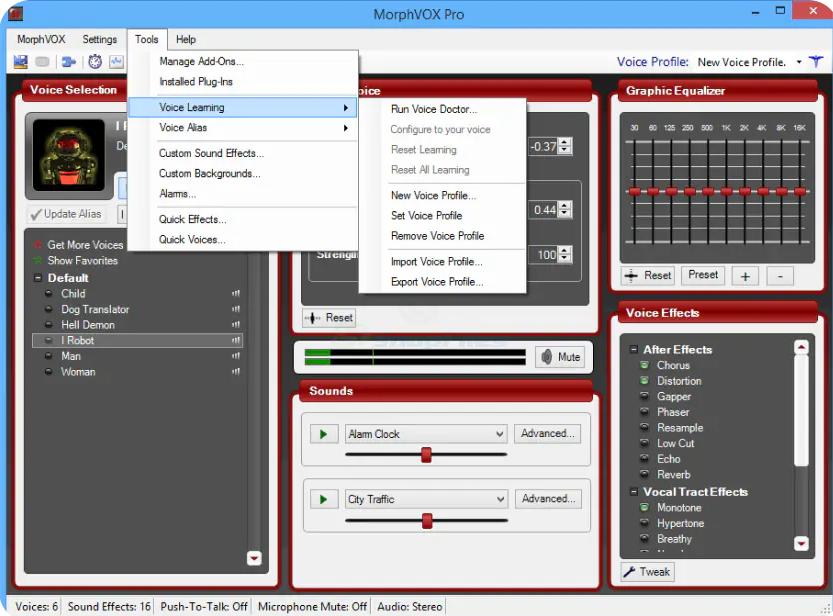The height and width of the screenshot is (616, 833).
Task: Click the stepper beside the -0.37 value
Action: [565, 146]
